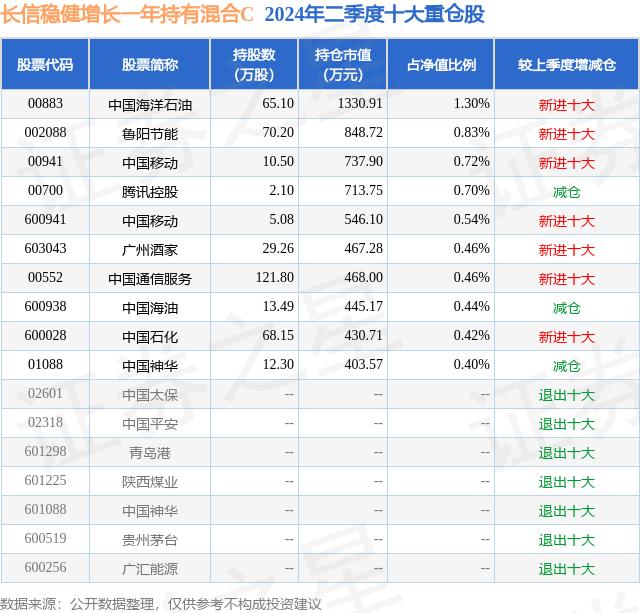Select the 占净值比例 column header
Image resolution: width=640 pixels, height=613 pixels.
pos(441,64)
